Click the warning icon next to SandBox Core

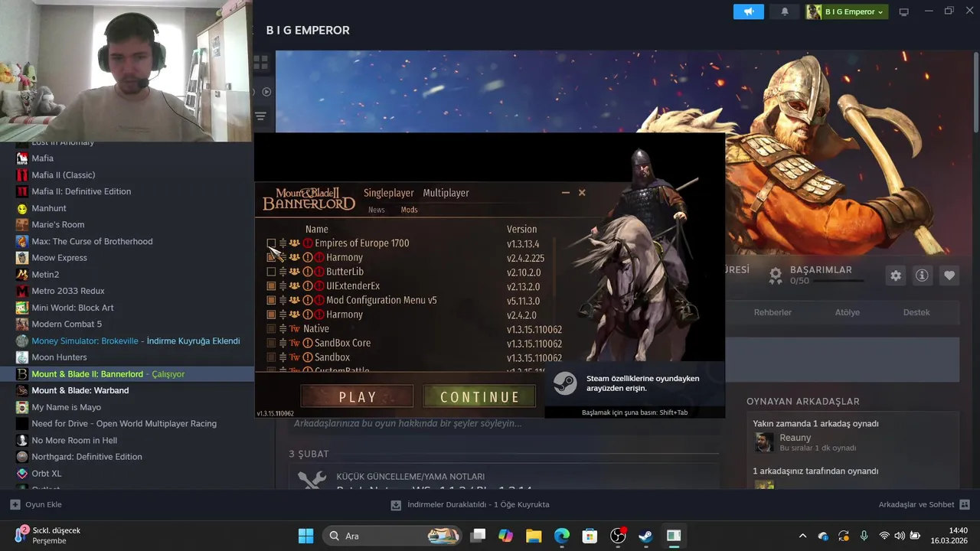308,344
